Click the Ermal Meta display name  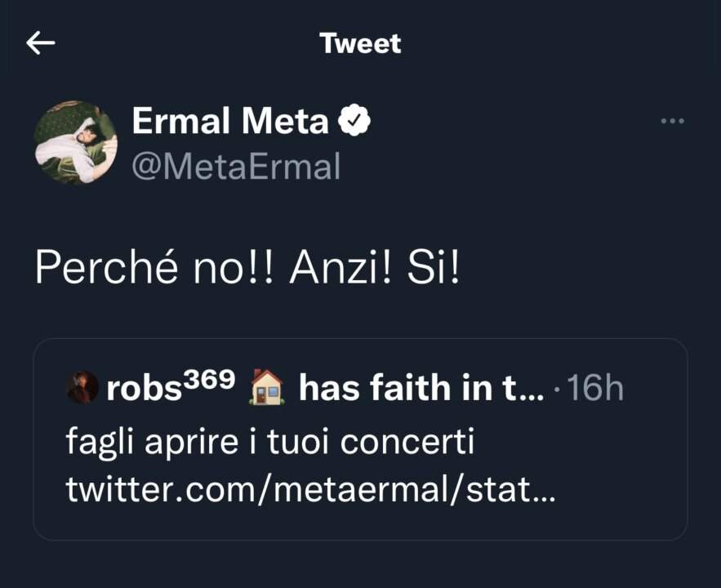229,122
